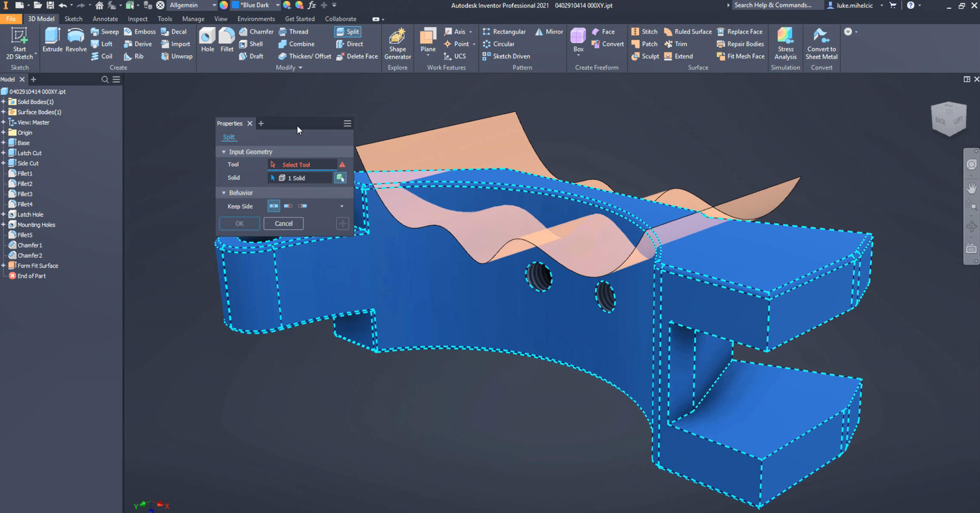The height and width of the screenshot is (513, 980).
Task: Select the Revolve tool
Action: pos(76,40)
